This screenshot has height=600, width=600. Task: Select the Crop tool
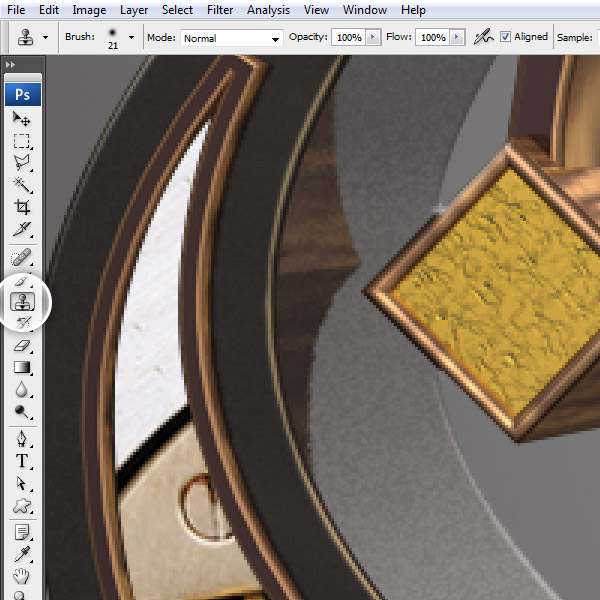[x=22, y=207]
